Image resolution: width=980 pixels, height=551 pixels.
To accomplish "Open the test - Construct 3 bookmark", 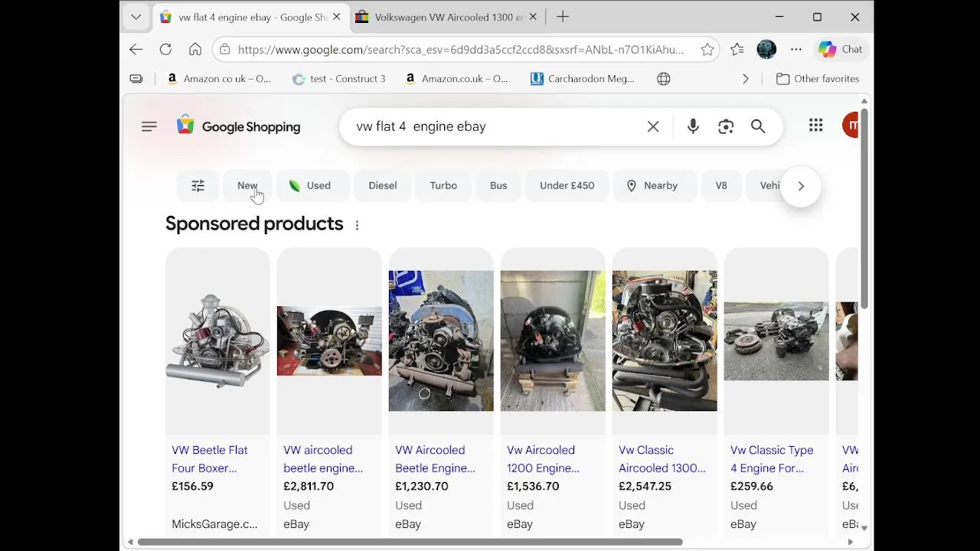I will (x=339, y=79).
